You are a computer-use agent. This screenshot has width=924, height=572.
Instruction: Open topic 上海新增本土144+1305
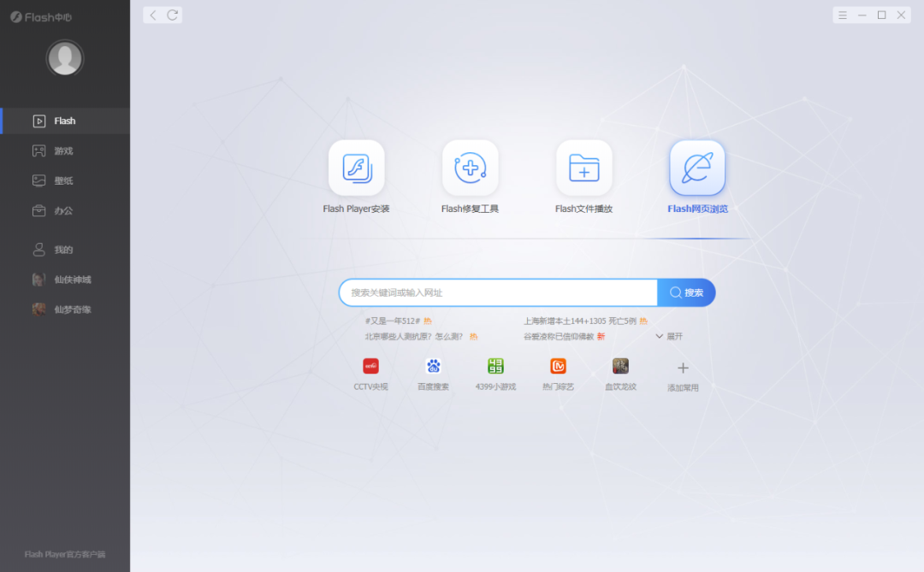coord(580,321)
